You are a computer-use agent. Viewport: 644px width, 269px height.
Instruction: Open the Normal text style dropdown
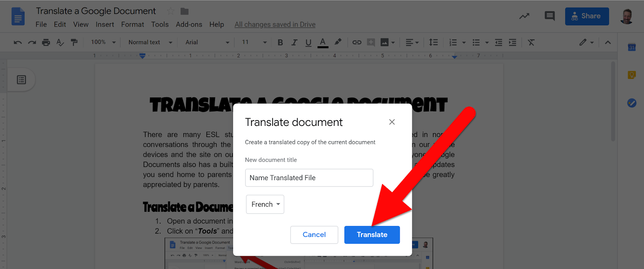pos(150,42)
